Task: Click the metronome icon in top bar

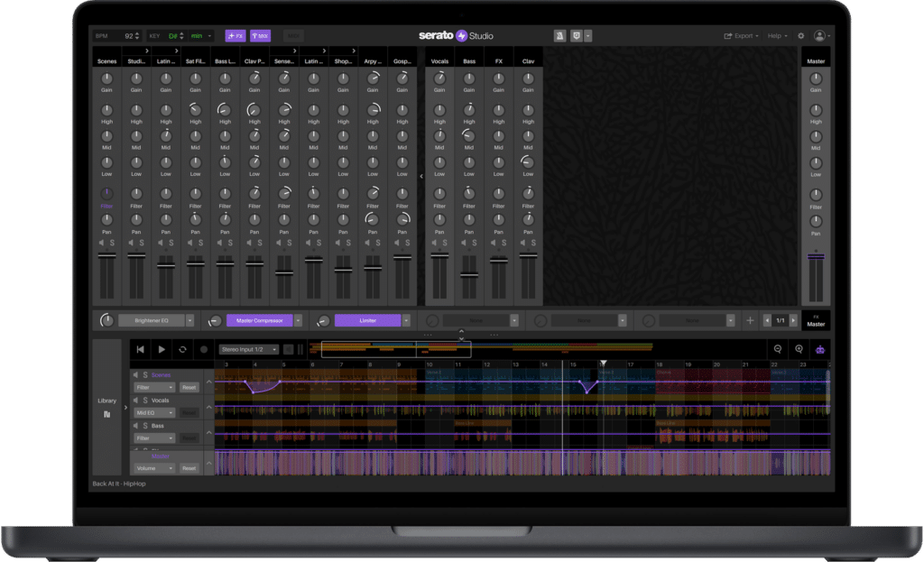Action: tap(559, 36)
